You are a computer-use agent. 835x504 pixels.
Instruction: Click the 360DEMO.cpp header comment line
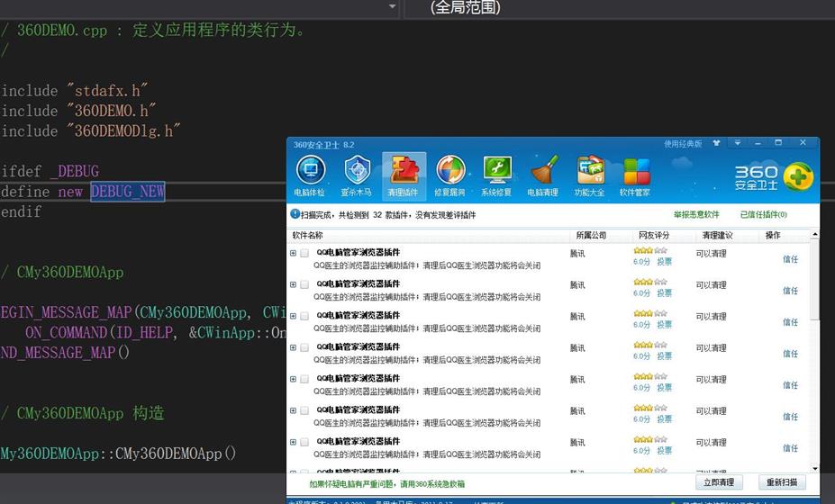(153, 30)
